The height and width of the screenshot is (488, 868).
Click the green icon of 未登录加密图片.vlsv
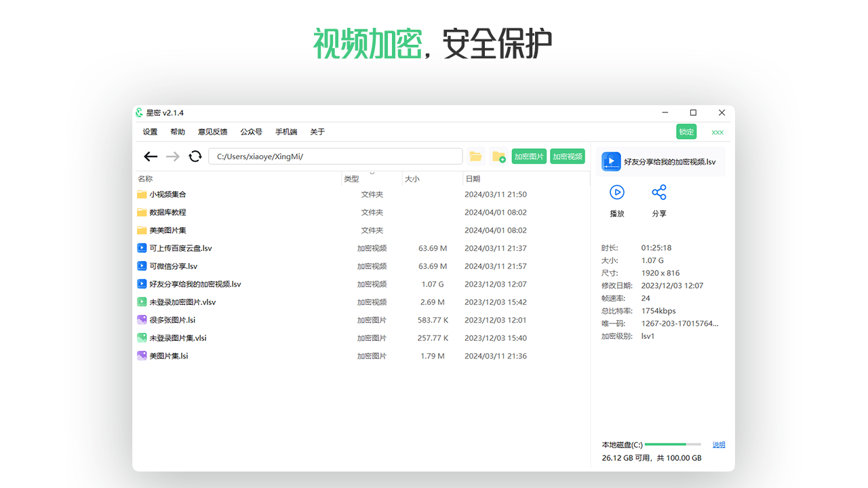142,302
